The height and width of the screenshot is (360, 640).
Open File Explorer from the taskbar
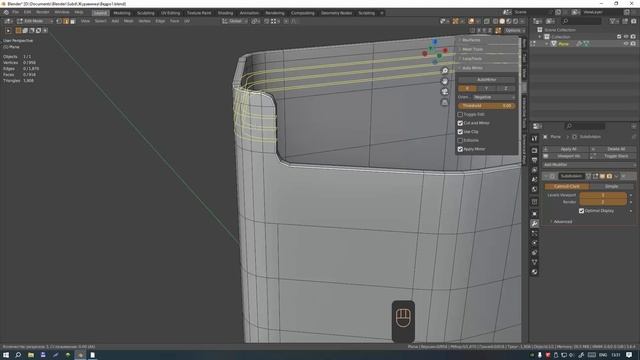point(31,355)
